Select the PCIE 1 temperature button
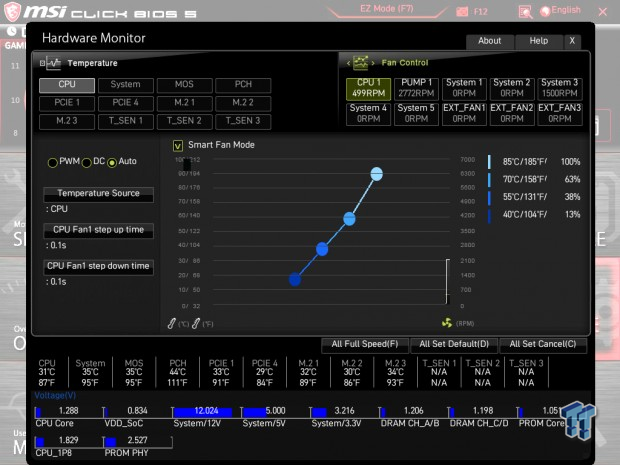Image resolution: width=620 pixels, height=465 pixels. point(67,103)
